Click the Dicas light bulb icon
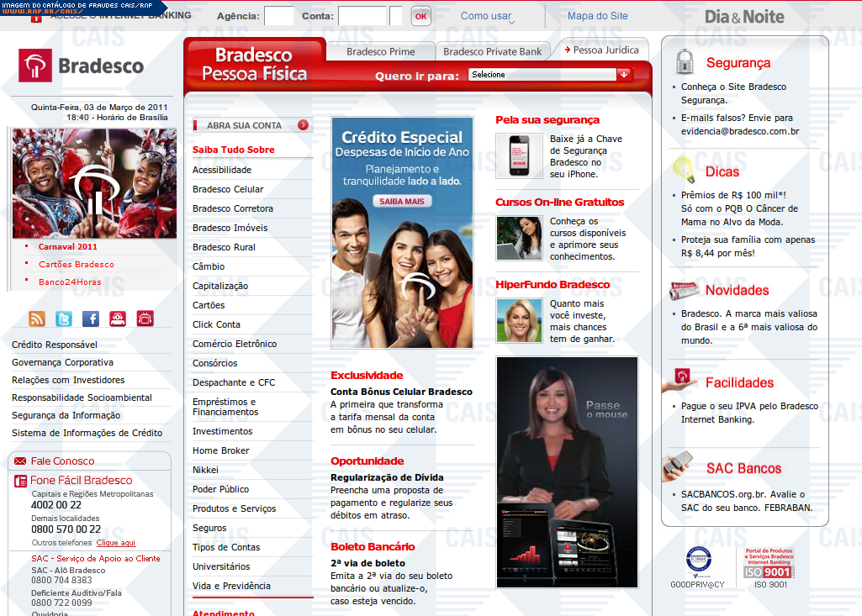The width and height of the screenshot is (862, 616). (685, 171)
